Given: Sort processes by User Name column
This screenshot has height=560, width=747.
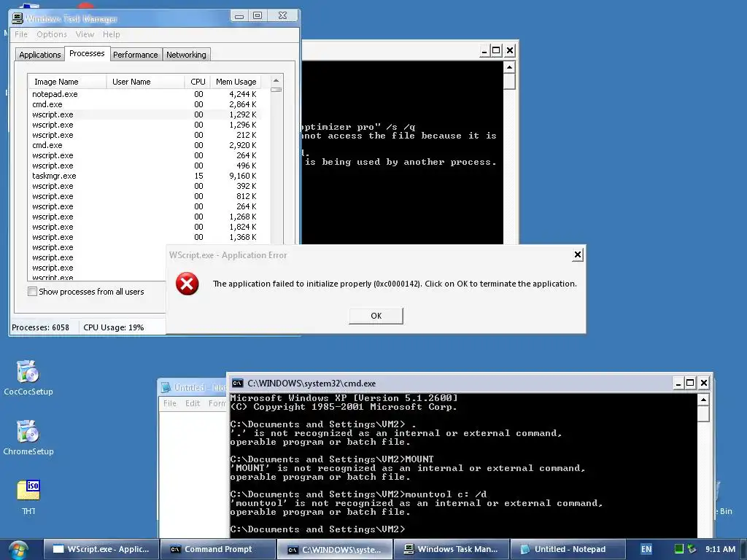Looking at the screenshot, I should 145,82.
